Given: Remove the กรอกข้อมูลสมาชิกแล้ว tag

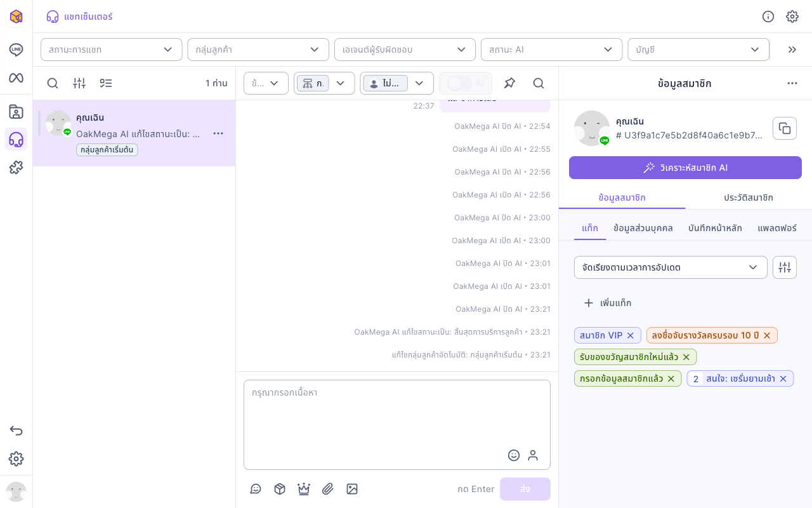Looking at the screenshot, I should coord(671,378).
